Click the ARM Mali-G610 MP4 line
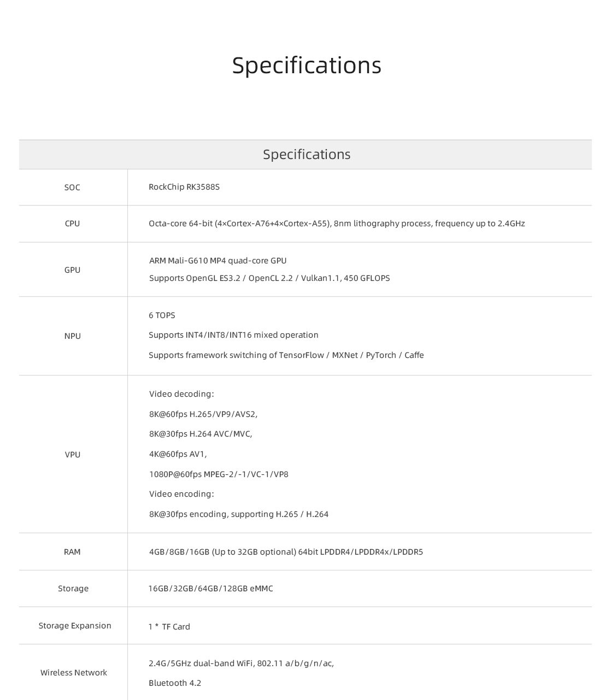This screenshot has height=700, width=611. (218, 261)
